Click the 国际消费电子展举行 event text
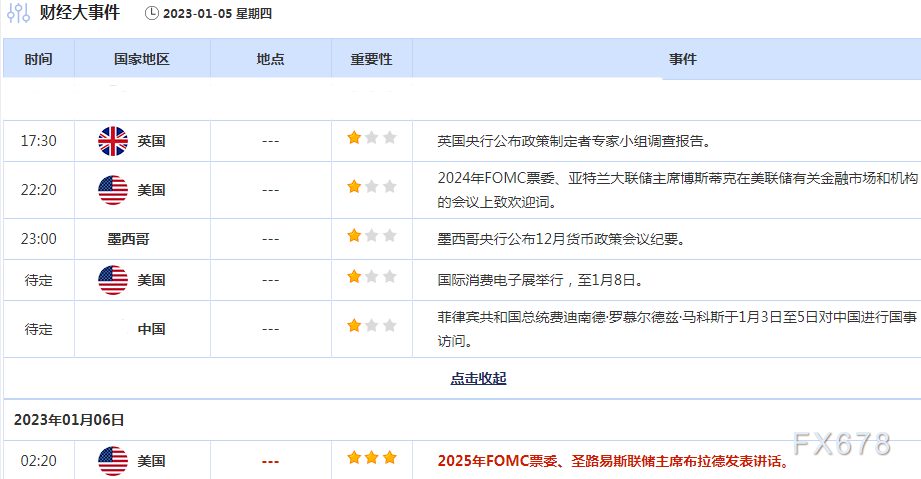This screenshot has width=921, height=479. click(x=540, y=280)
